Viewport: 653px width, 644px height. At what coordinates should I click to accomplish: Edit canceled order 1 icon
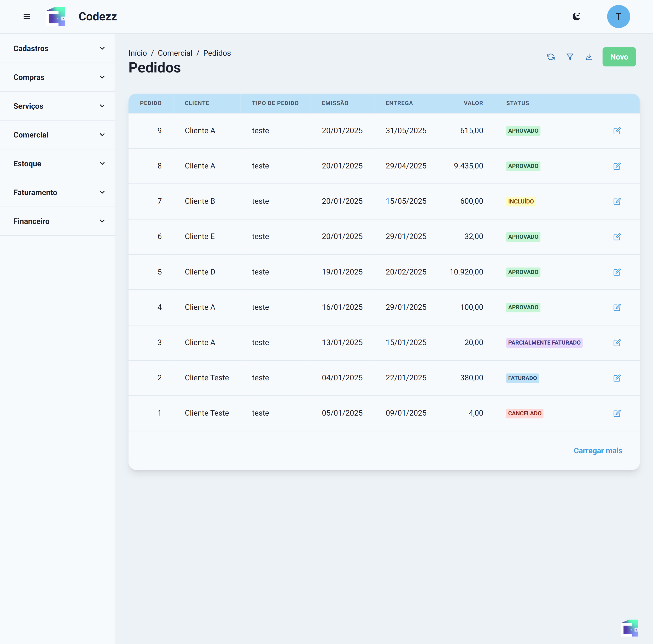[617, 413]
